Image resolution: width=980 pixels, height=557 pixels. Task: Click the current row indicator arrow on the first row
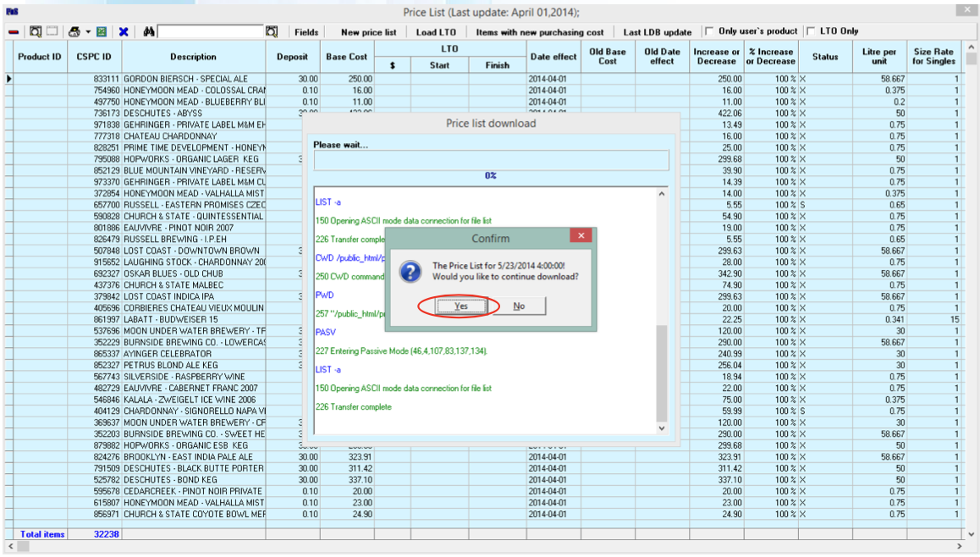click(8, 79)
